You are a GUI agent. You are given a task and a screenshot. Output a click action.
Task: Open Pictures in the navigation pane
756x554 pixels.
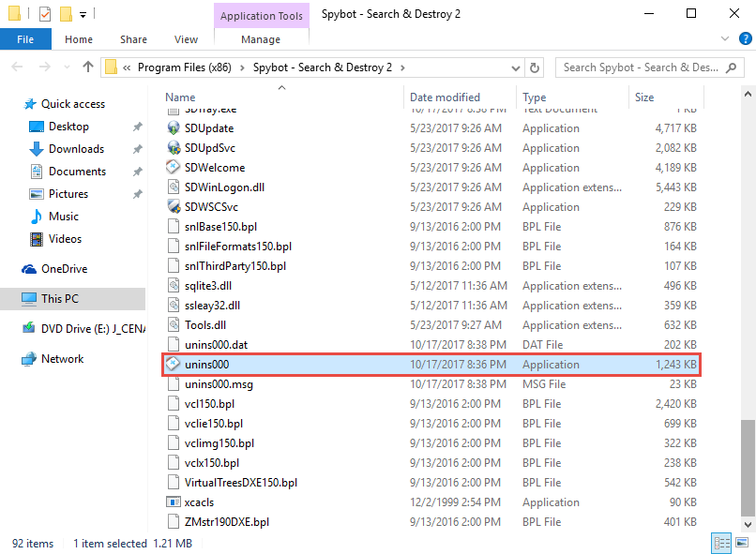(68, 194)
